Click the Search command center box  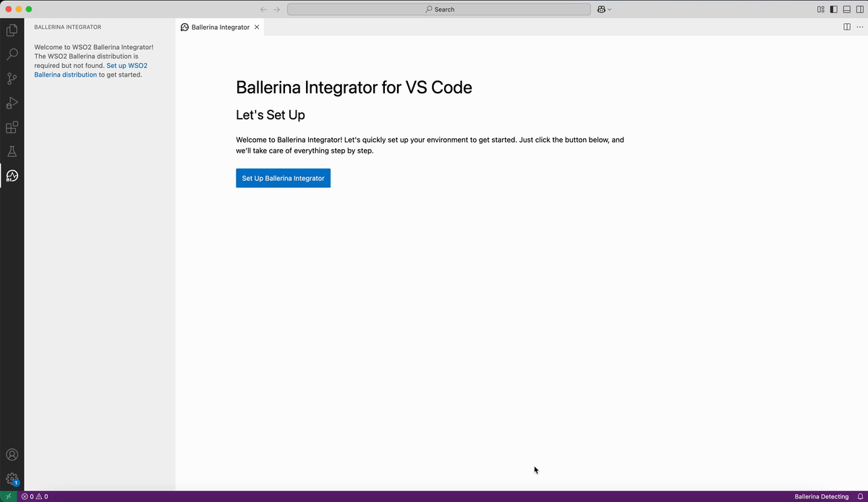tap(439, 9)
